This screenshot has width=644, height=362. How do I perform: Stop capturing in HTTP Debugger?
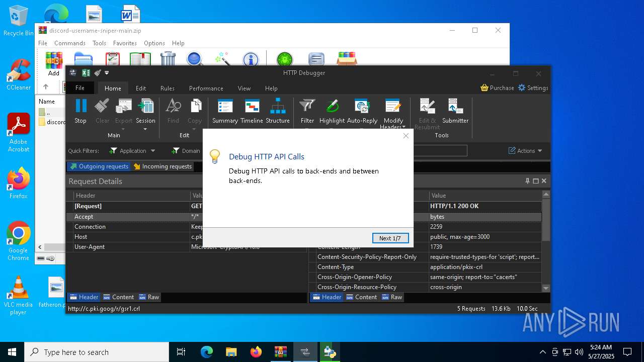(80, 112)
